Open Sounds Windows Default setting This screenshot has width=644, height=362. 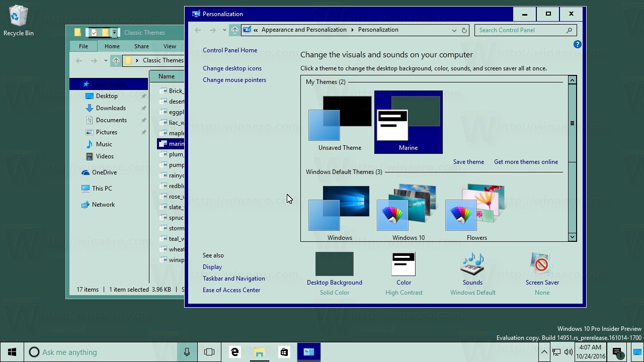click(472, 274)
